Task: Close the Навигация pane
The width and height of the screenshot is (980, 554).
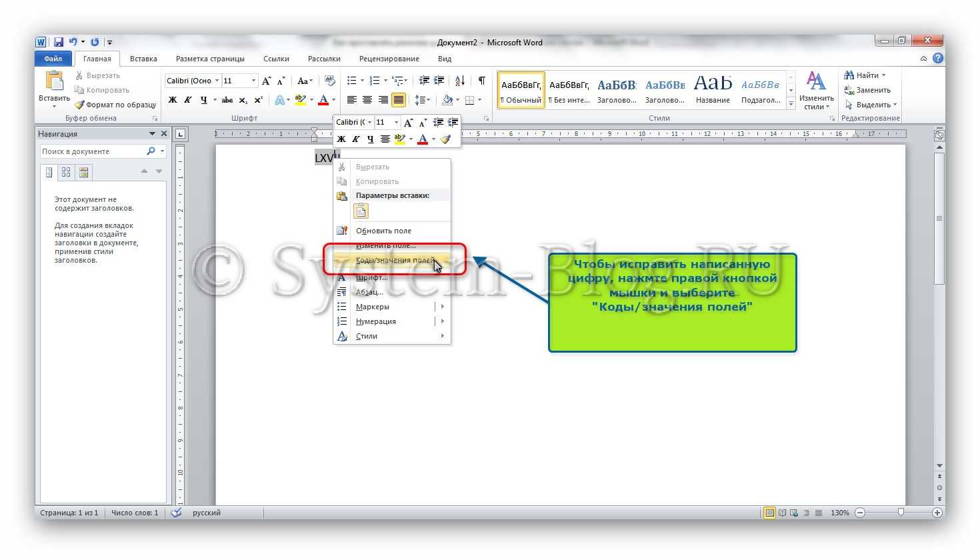Action: 164,133
